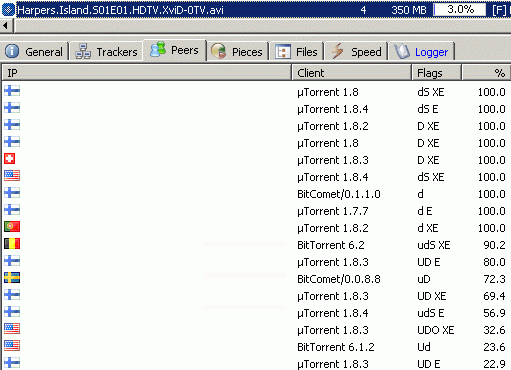
Task: Select the BitTorrent 6.1.2 client entry
Action: click(336, 347)
